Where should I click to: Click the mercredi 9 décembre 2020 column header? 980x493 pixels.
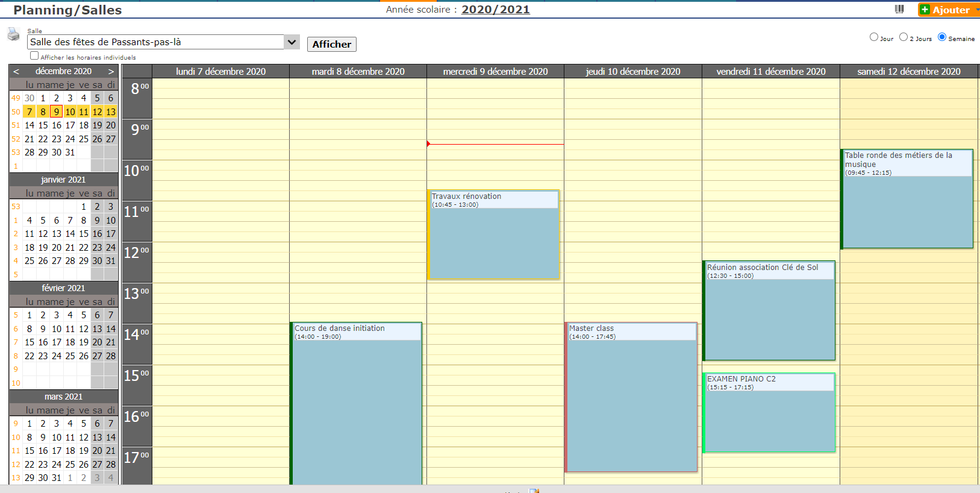[x=495, y=71]
